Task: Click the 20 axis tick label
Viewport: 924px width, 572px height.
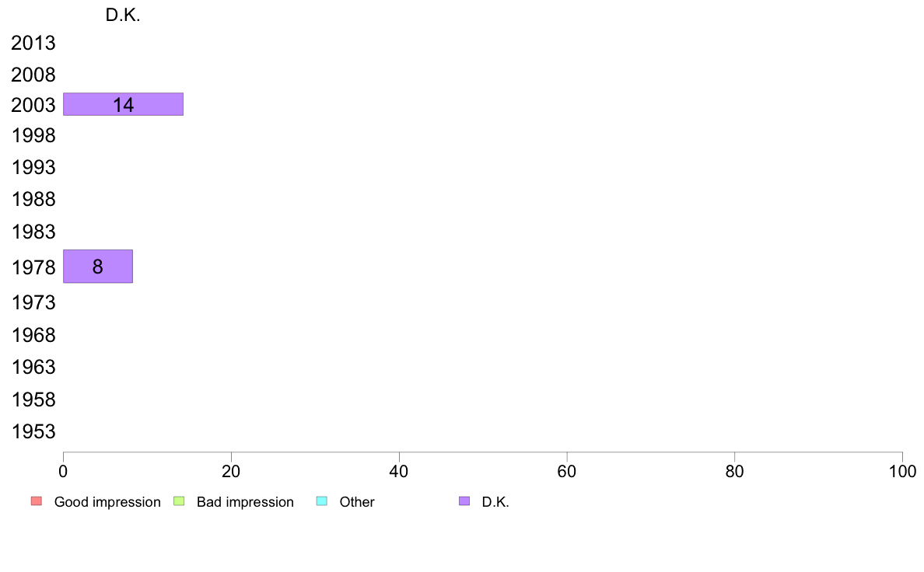Action: point(231,471)
